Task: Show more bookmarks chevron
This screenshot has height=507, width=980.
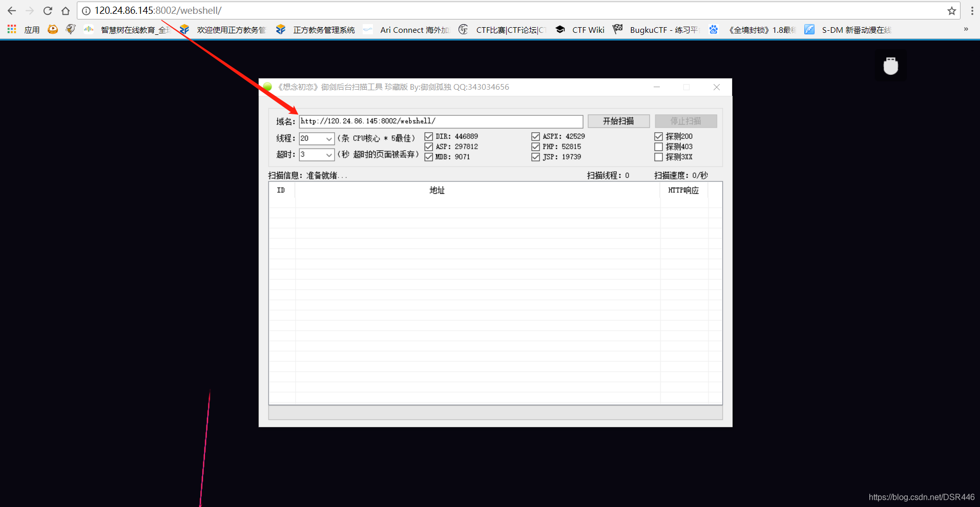Action: 966,29
